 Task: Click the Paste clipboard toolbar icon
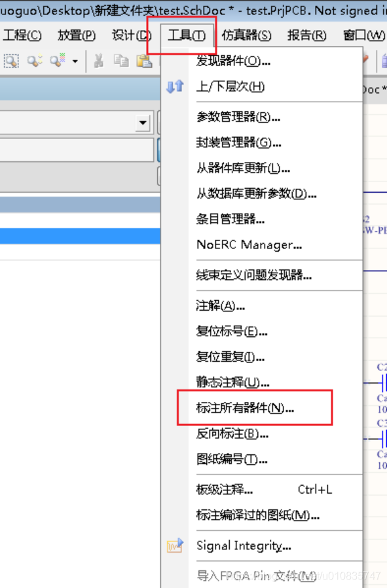coord(144,61)
